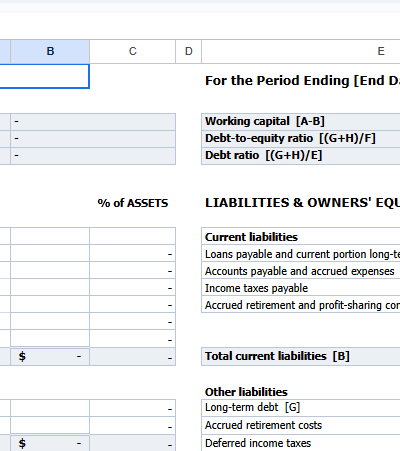
Task: Click empty column B cell in Accounts payable row
Action: point(50,271)
